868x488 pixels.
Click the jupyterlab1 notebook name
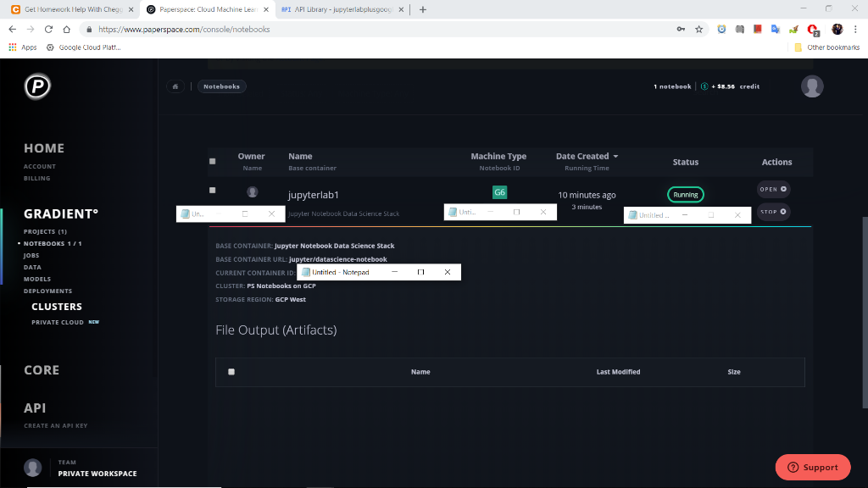(314, 195)
